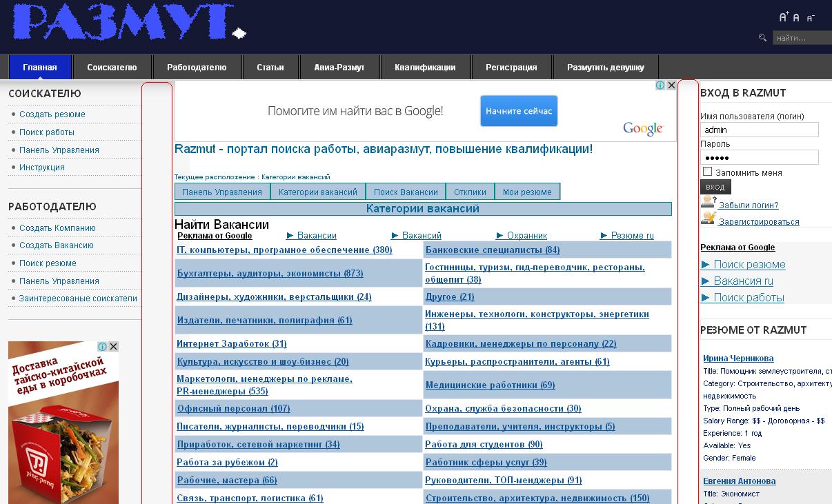Tick the 'Запомнить меня' checkbox
The width and height of the screenshot is (832, 504).
pyautogui.click(x=707, y=171)
